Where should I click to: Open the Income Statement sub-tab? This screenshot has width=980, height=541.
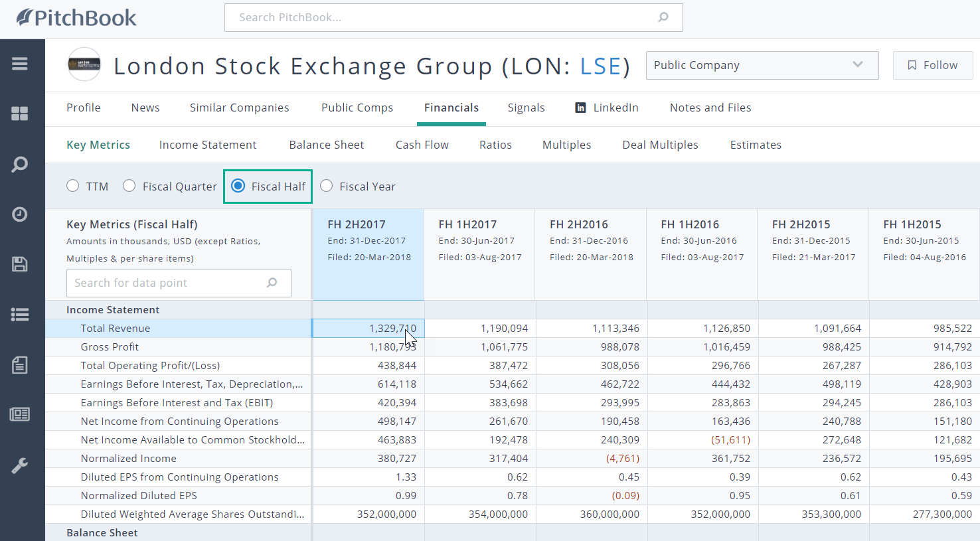[208, 145]
